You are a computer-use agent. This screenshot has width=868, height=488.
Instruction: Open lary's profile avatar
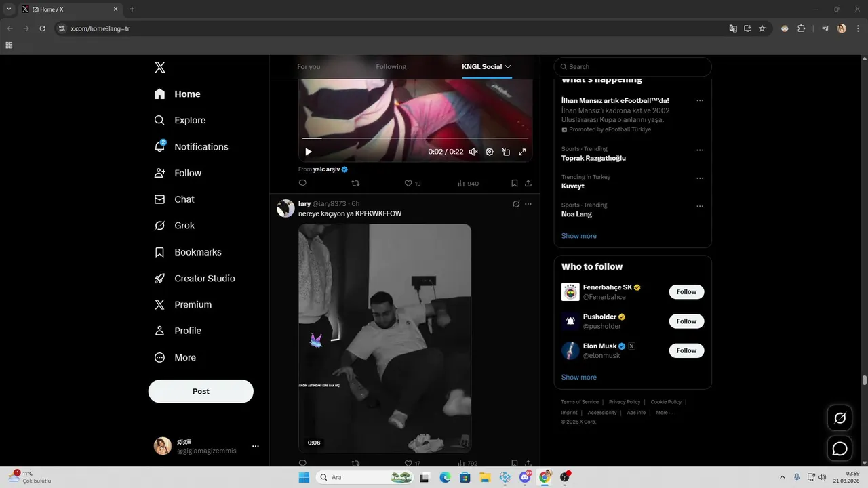[285, 208]
